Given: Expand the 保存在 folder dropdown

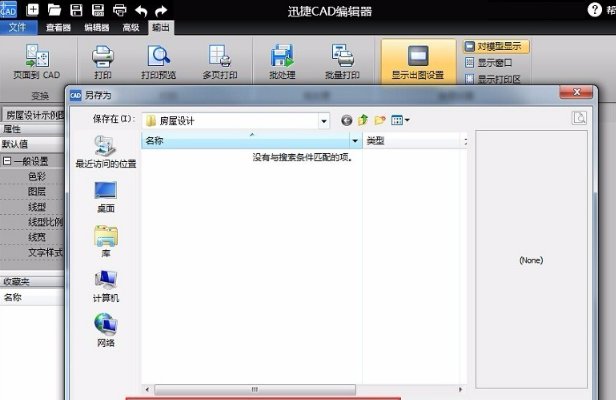Looking at the screenshot, I should [324, 121].
